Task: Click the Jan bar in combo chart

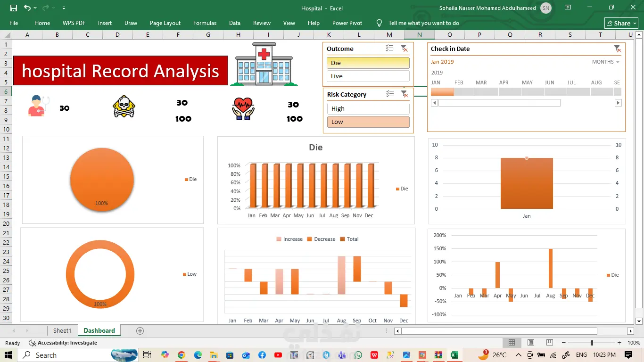Action: pos(527,183)
